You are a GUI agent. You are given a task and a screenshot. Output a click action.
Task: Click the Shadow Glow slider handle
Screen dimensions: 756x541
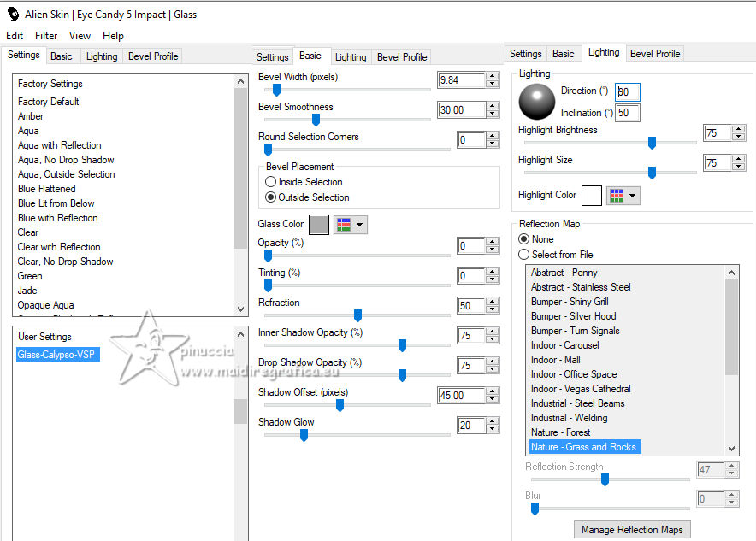click(x=304, y=435)
